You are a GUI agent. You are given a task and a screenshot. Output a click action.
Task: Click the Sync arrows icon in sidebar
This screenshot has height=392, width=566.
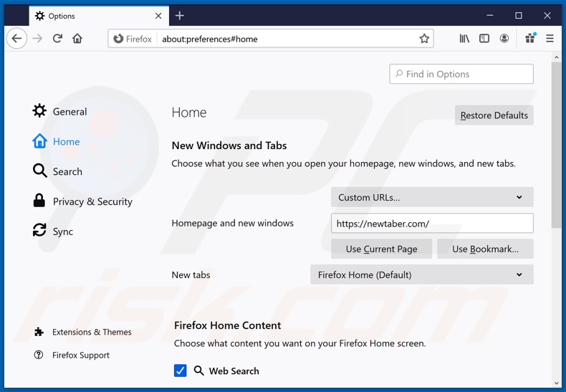(x=39, y=230)
